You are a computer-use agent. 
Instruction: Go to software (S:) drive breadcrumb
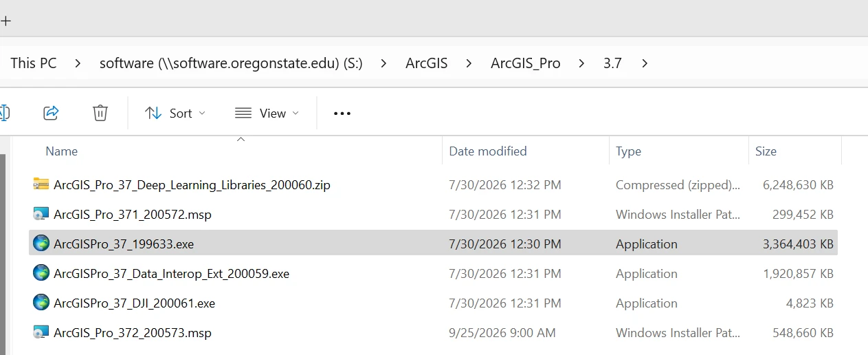click(x=231, y=63)
